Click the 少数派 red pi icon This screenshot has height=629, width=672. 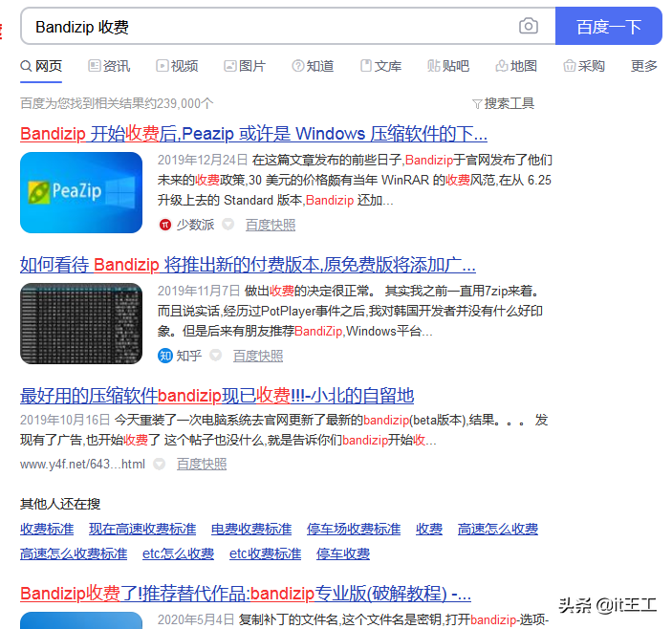(165, 225)
